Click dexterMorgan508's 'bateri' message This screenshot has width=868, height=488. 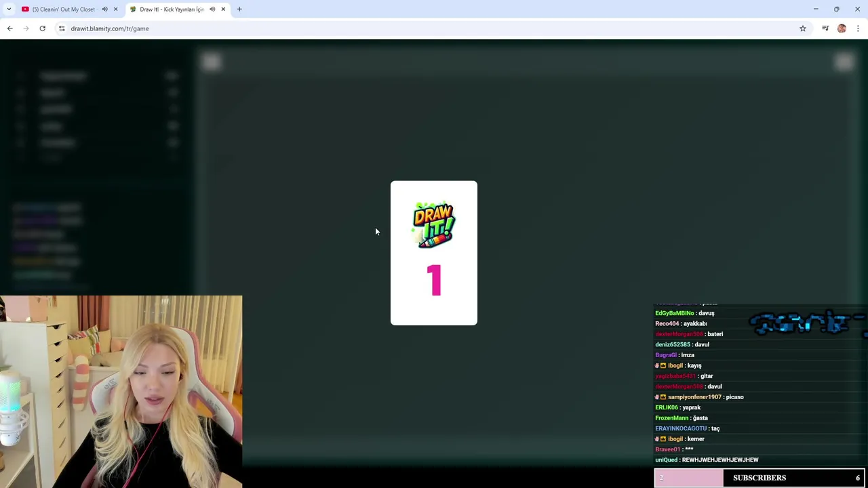pos(689,334)
